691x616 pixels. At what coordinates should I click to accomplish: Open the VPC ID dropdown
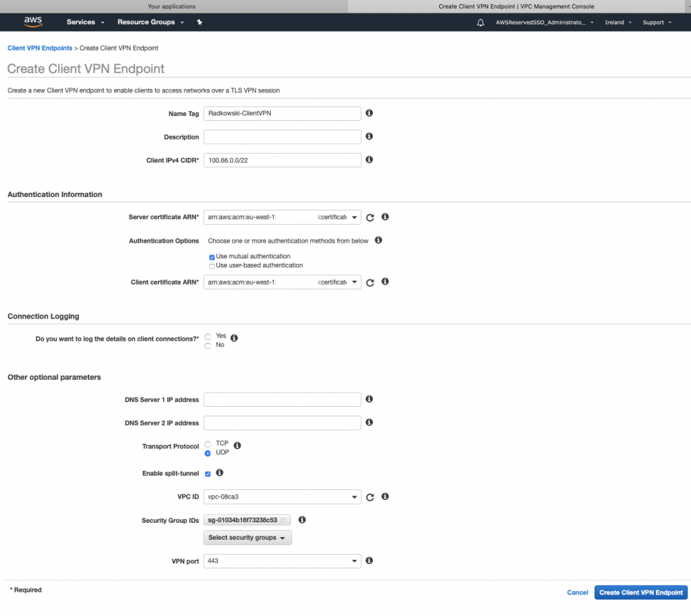283,497
